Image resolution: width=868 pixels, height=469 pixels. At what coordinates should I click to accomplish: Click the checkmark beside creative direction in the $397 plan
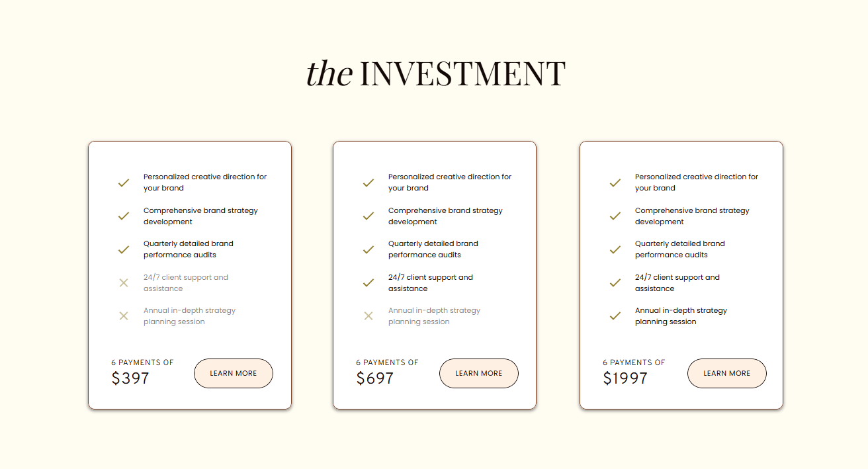pos(123,183)
